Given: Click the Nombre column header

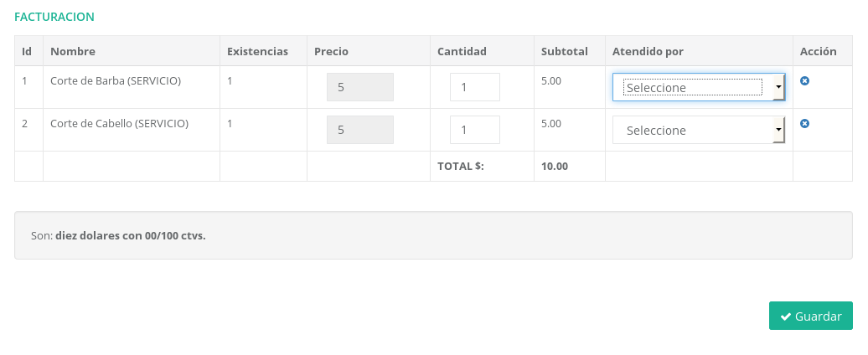Looking at the screenshot, I should [x=73, y=51].
